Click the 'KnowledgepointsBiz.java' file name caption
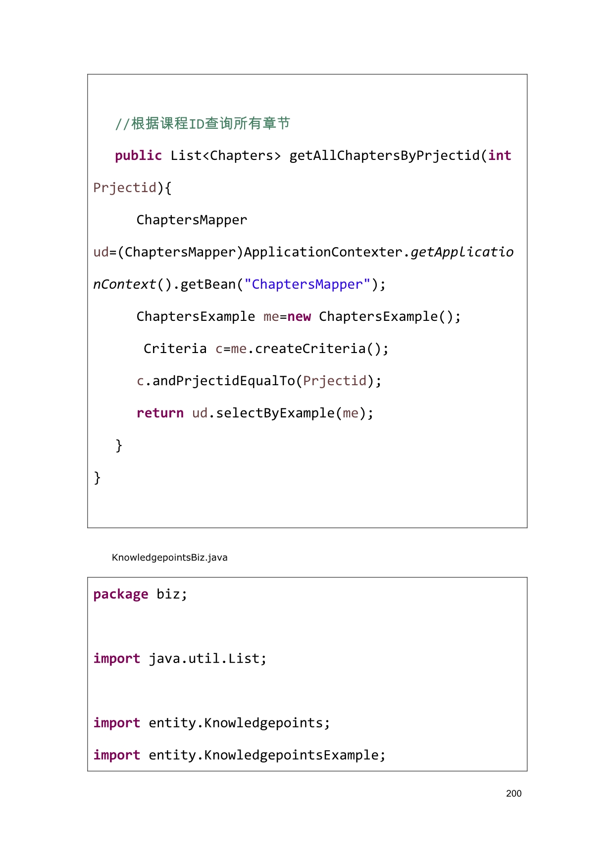 pyautogui.click(x=169, y=558)
